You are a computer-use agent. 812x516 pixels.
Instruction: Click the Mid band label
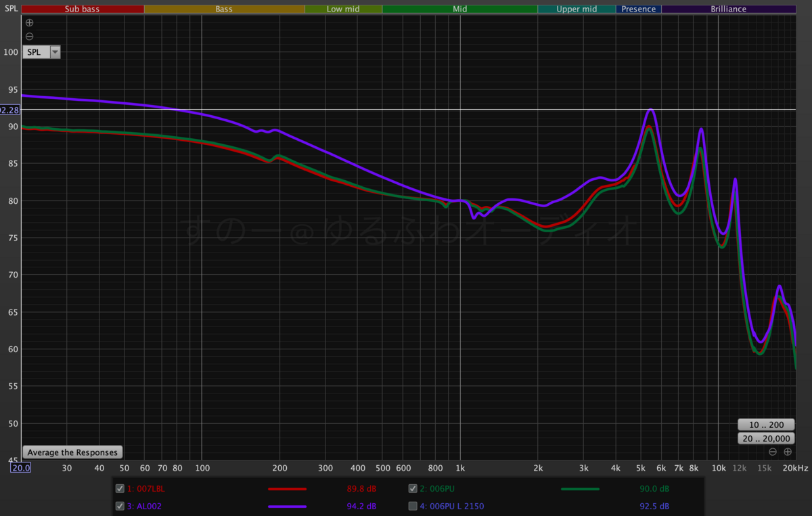460,9
